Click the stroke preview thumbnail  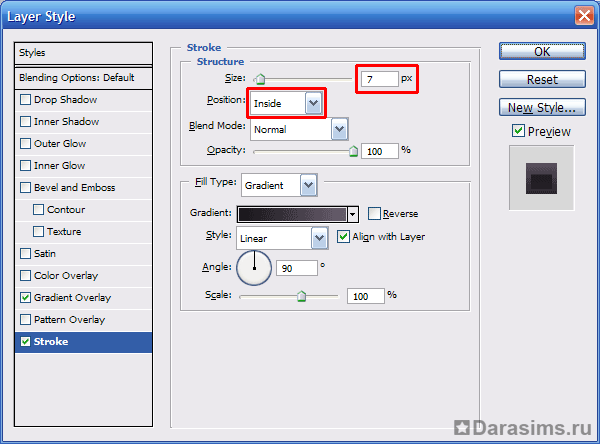541,178
